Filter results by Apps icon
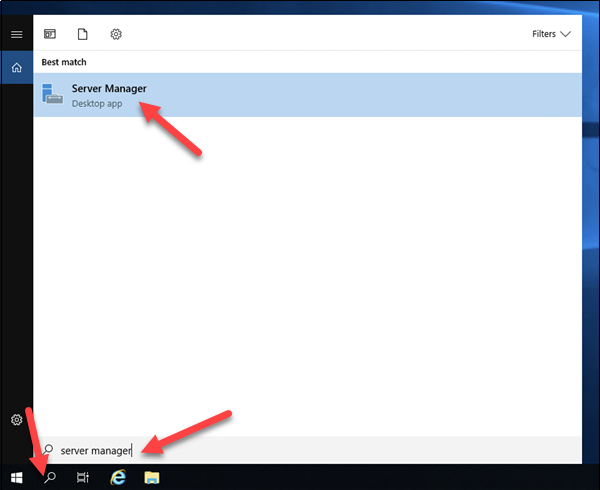The width and height of the screenshot is (600, 490). click(50, 34)
